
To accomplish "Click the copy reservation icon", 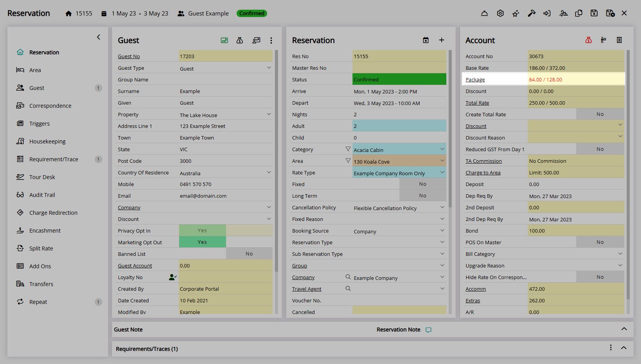I will (x=579, y=13).
